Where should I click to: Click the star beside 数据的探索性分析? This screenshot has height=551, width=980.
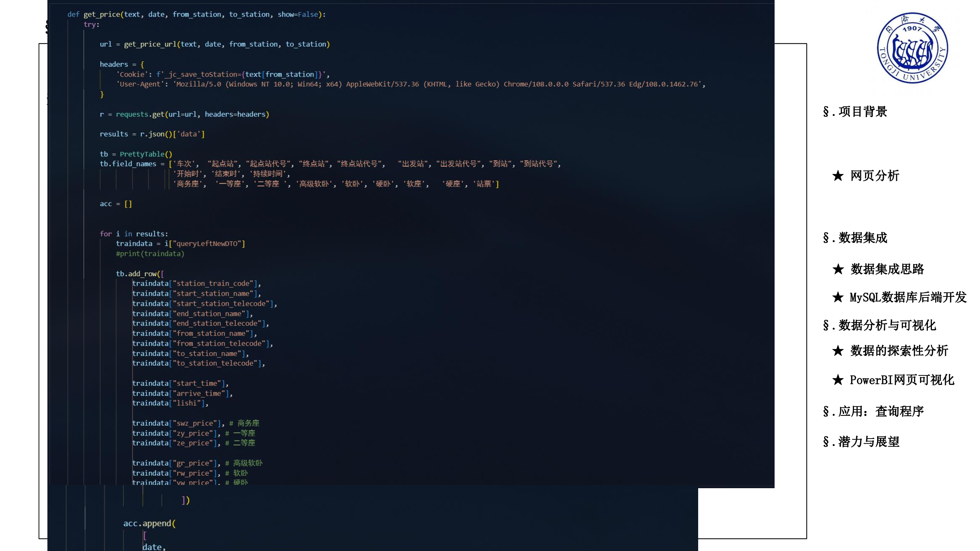coord(838,350)
